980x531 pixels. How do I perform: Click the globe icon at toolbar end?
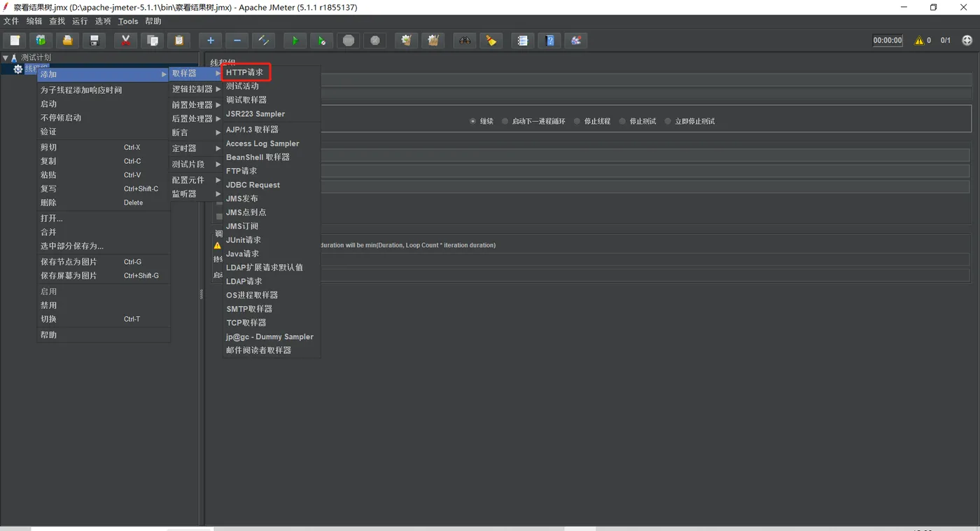point(967,41)
